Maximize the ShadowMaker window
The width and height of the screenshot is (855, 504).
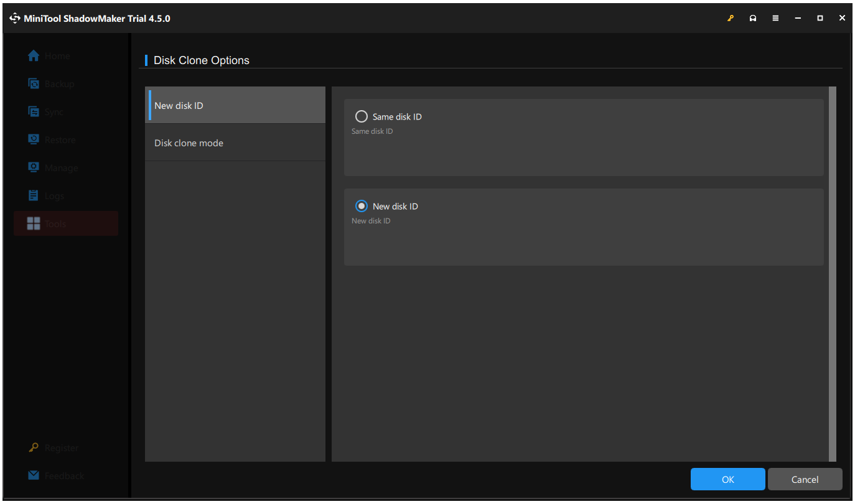[820, 19]
